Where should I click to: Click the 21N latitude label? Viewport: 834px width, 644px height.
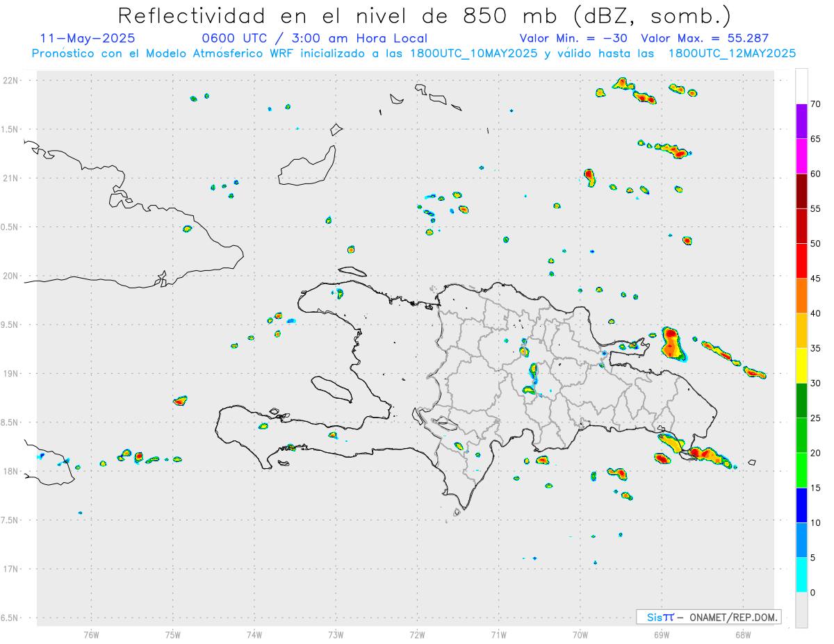[x=12, y=179]
